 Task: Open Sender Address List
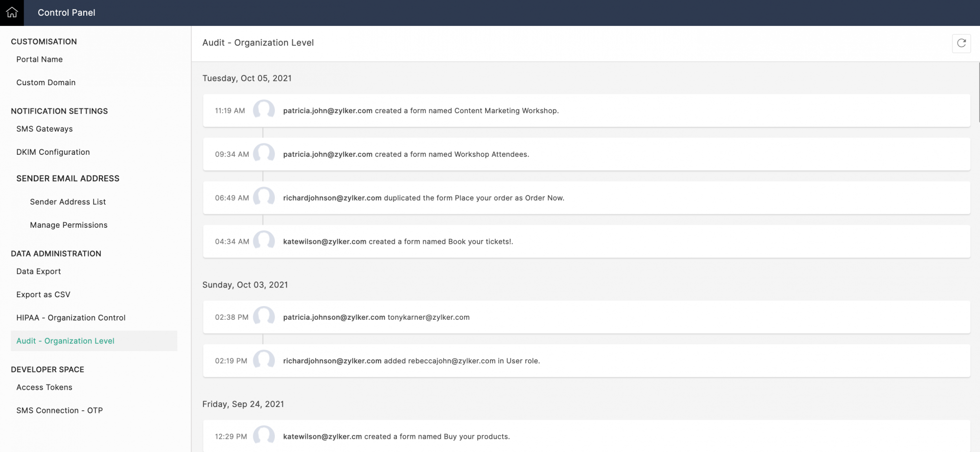(x=68, y=202)
